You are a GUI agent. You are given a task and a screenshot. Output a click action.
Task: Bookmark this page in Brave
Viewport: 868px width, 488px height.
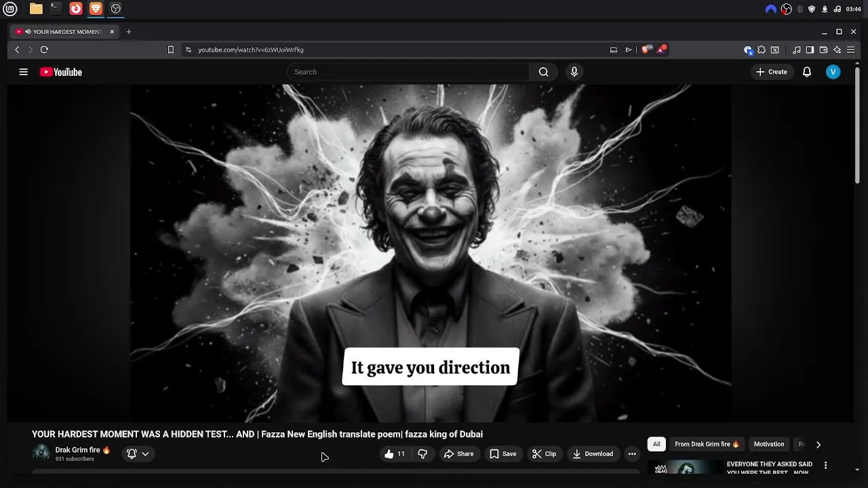tap(171, 49)
